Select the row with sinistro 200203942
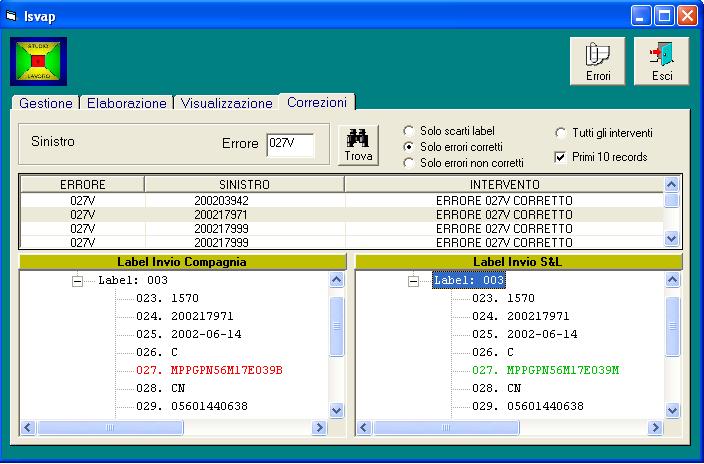 click(342, 200)
